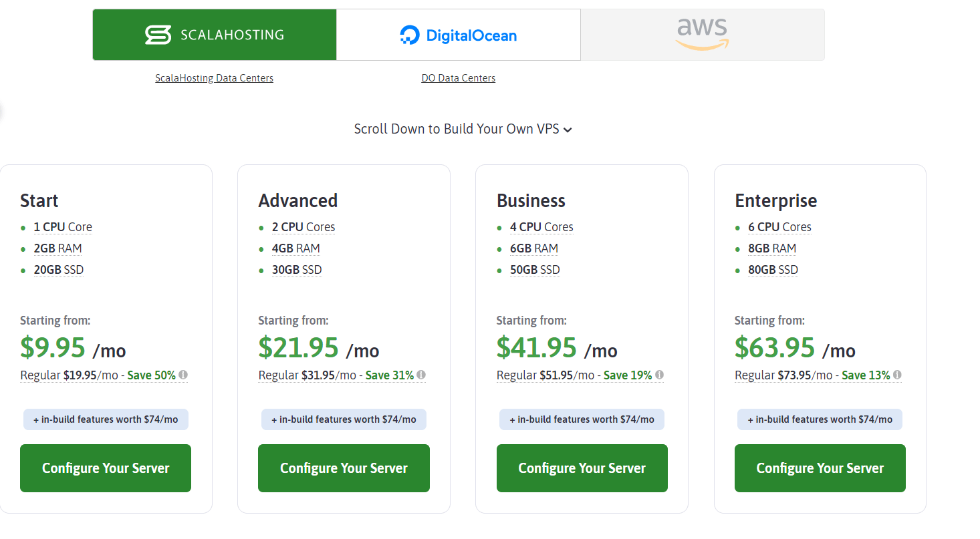The height and width of the screenshot is (539, 980).
Task: Click the $9.95 /mo price
Action: pyautogui.click(x=73, y=347)
